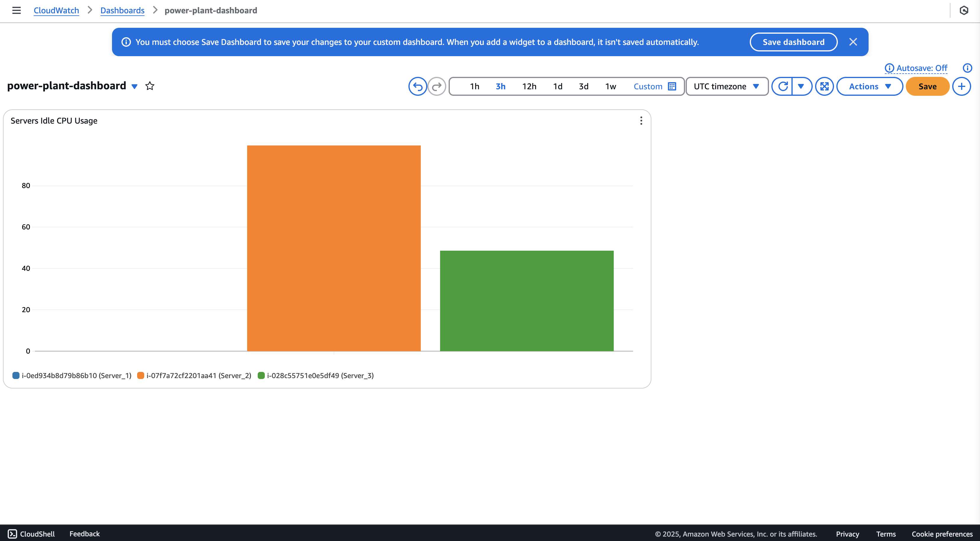
Task: Click the orange Server_2 bar
Action: pyautogui.click(x=334, y=248)
